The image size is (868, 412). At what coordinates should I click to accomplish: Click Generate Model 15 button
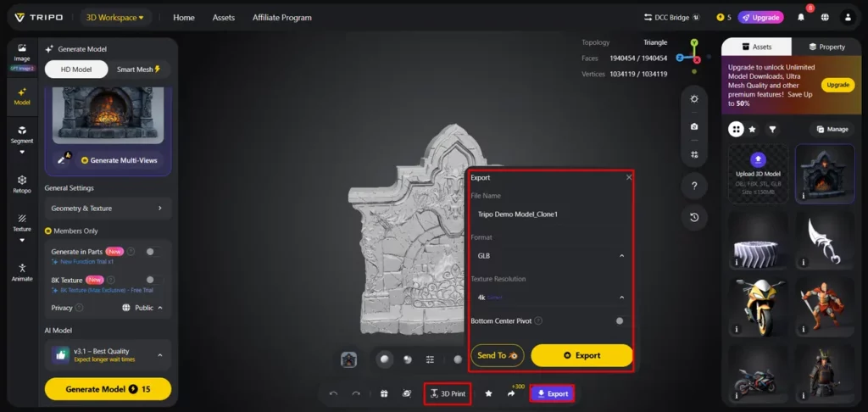pyautogui.click(x=108, y=389)
